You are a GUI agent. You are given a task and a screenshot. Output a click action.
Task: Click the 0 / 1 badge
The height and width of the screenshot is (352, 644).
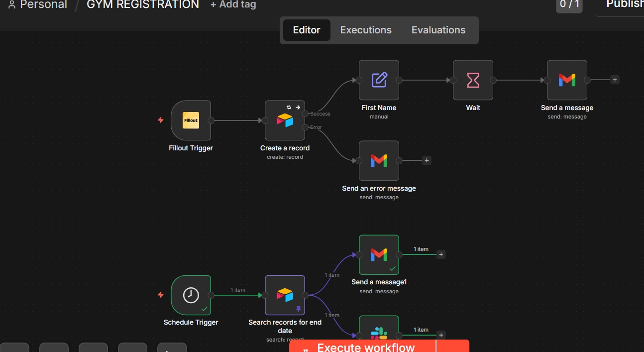click(x=569, y=5)
